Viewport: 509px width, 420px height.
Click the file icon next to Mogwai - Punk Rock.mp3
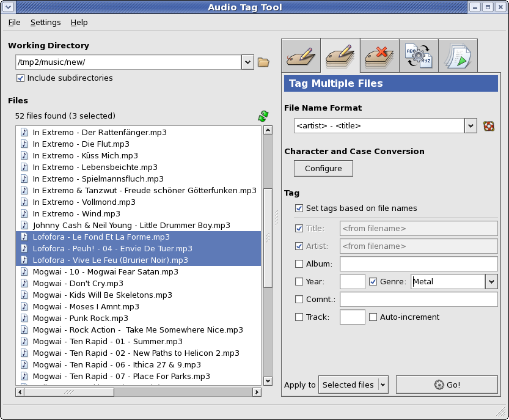(24, 318)
